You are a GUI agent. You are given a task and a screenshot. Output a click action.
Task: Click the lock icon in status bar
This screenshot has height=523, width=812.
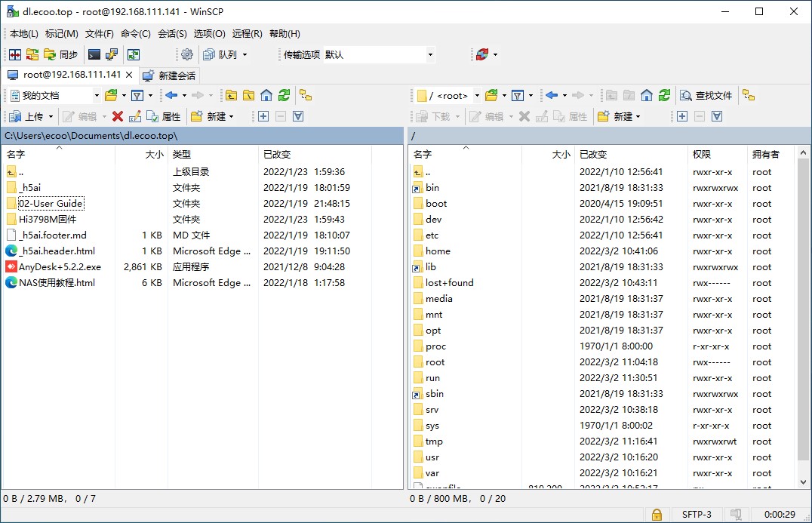(657, 515)
